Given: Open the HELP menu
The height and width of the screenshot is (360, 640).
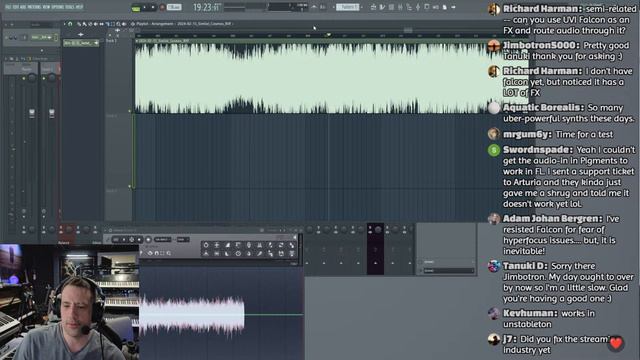Looking at the screenshot, I should (x=79, y=7).
